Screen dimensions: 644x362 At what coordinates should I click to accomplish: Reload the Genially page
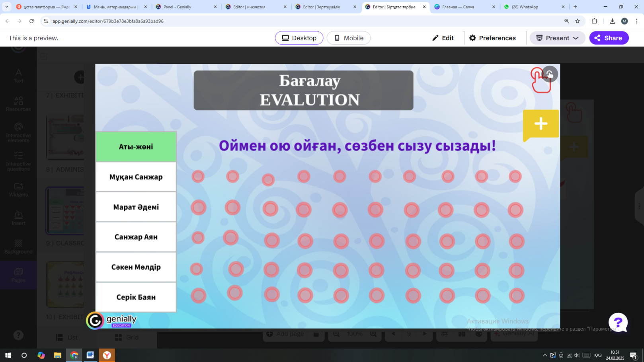(31, 21)
